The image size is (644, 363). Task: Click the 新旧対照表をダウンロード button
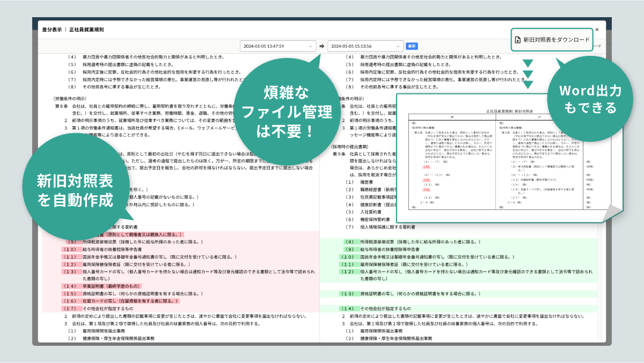552,40
